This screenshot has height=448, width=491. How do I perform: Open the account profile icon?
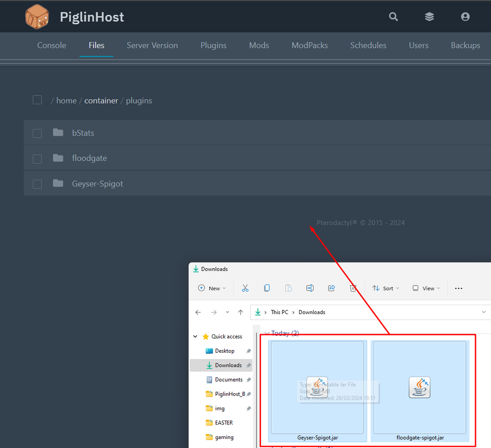[x=465, y=17]
